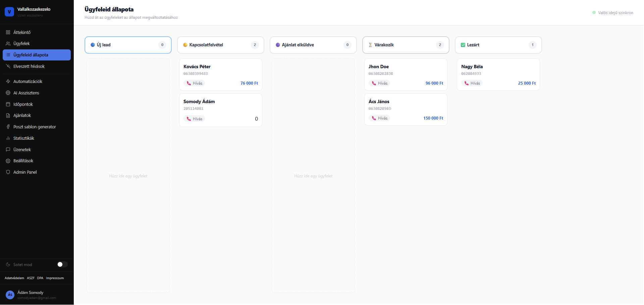
Task: Click the Beállítások gear icon
Action: 8,161
